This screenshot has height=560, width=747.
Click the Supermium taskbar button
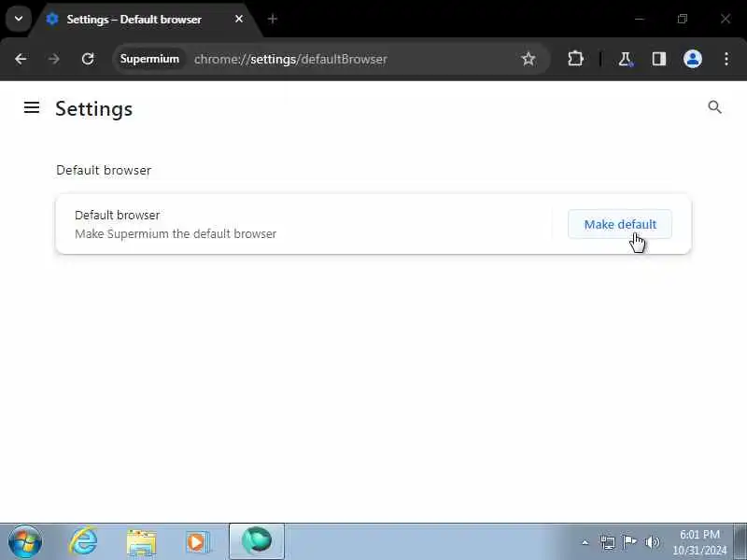pyautogui.click(x=257, y=541)
